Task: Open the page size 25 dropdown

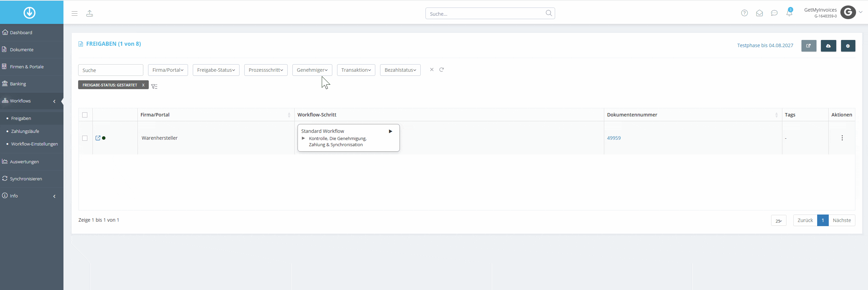Action: coord(779,221)
